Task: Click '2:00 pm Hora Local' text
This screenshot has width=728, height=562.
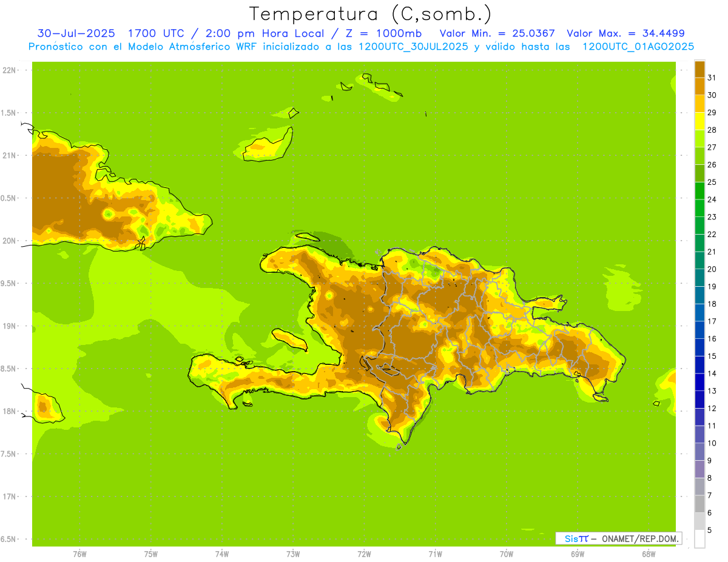Action: click(x=263, y=33)
